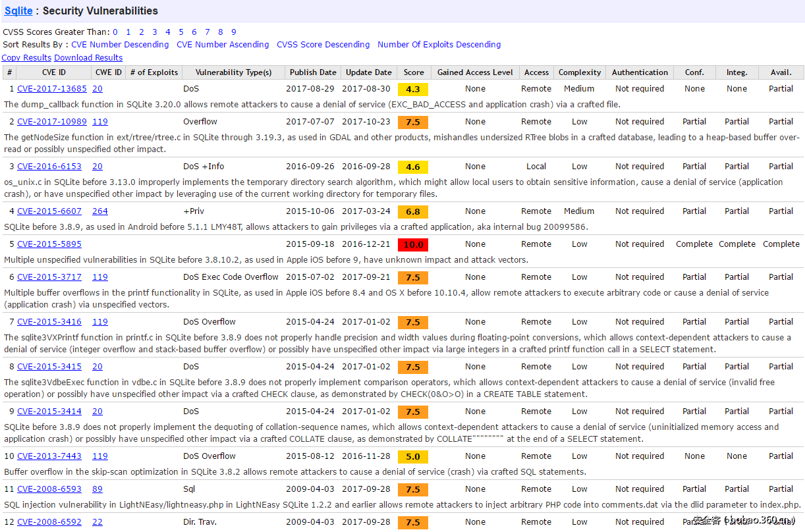Open the Sqlite product page link

click(x=17, y=11)
